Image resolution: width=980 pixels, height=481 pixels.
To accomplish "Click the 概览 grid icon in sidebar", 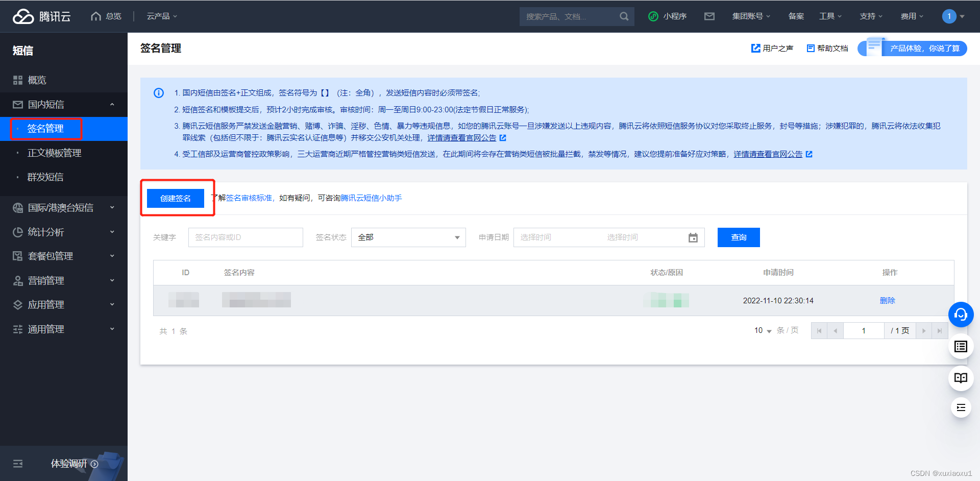I will pos(18,80).
